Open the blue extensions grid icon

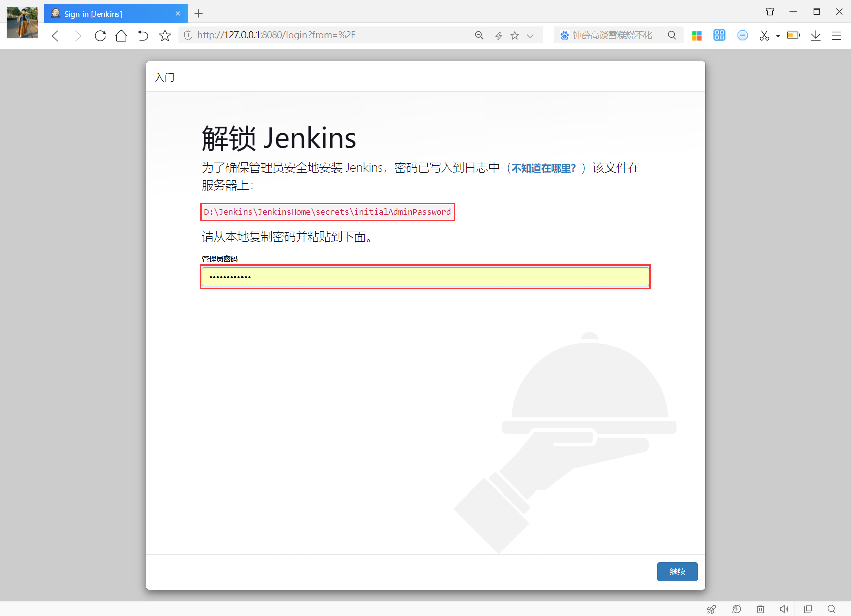719,35
